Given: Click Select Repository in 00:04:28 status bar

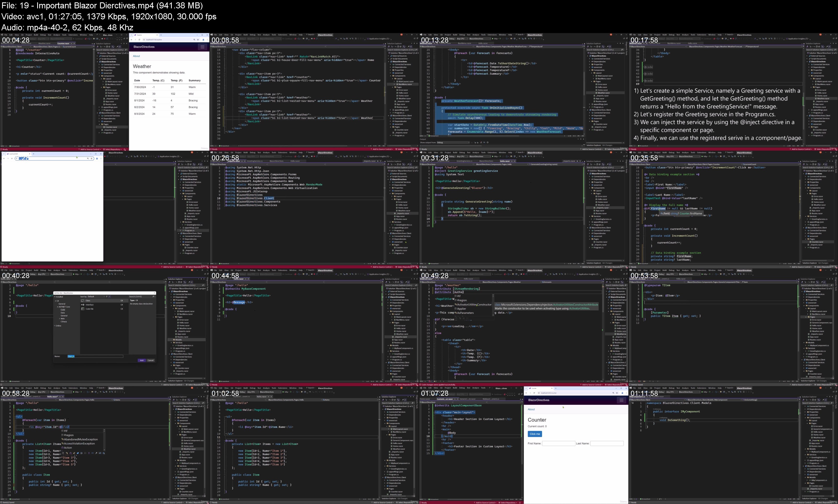Looking at the screenshot, I should (113, 149).
